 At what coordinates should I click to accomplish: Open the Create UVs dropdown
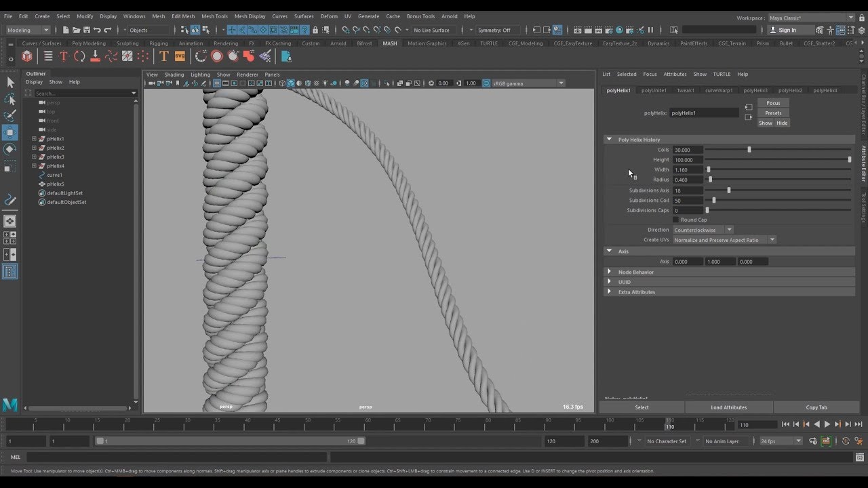(x=724, y=240)
